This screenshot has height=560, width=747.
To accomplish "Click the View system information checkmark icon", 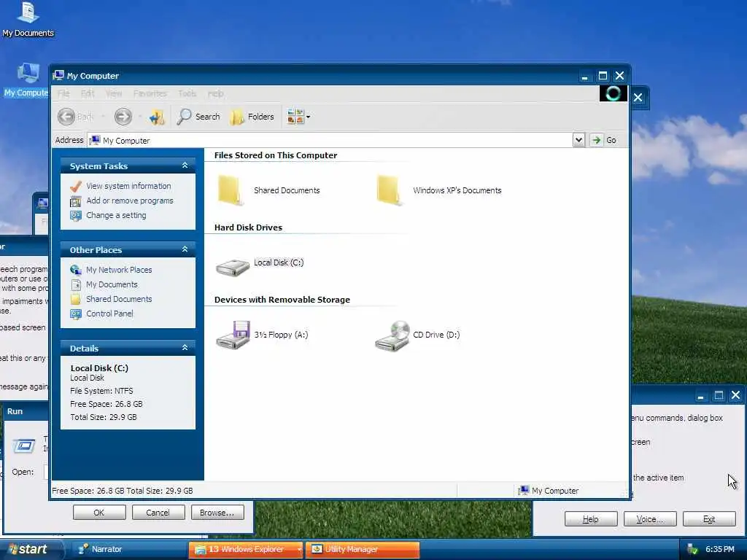I will pos(76,186).
